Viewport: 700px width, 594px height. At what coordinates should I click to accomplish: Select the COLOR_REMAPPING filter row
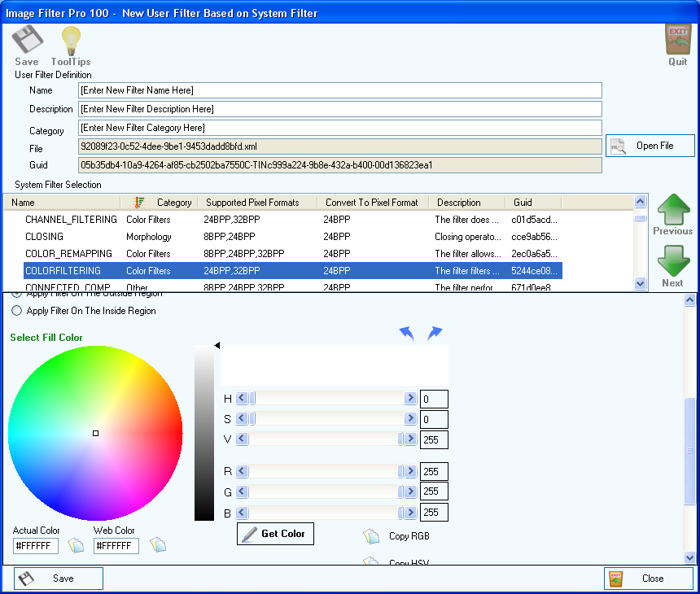292,254
